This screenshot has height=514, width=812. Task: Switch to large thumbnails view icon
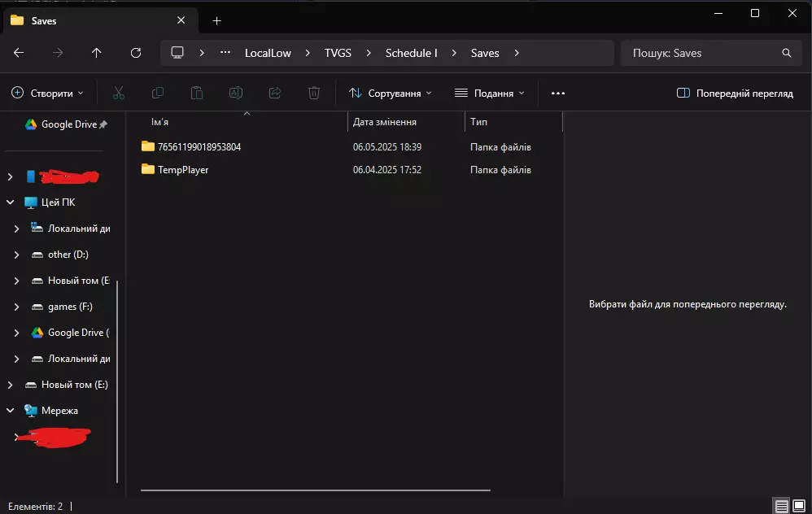pos(799,506)
